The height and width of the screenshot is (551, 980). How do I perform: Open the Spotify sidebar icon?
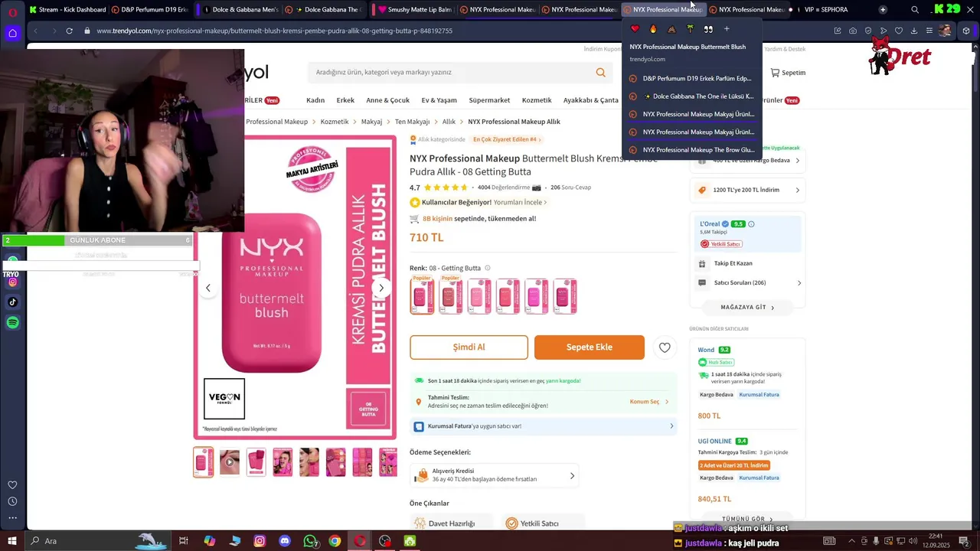(12, 322)
